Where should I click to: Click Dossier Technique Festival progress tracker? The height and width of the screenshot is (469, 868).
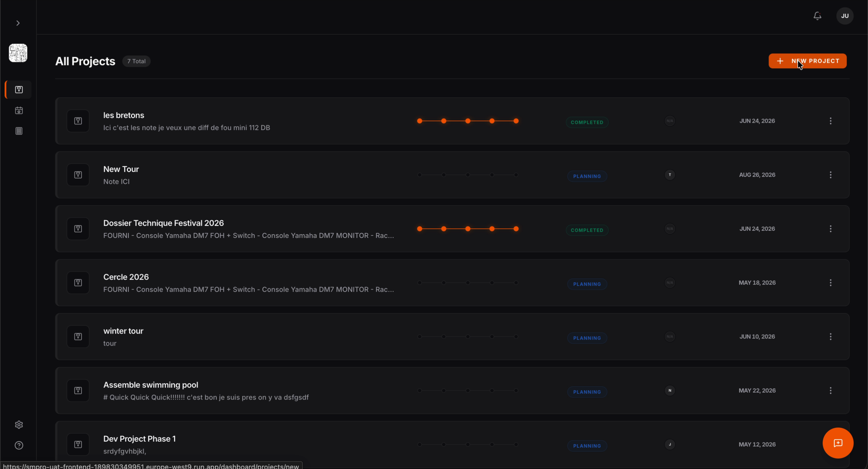pyautogui.click(x=468, y=229)
